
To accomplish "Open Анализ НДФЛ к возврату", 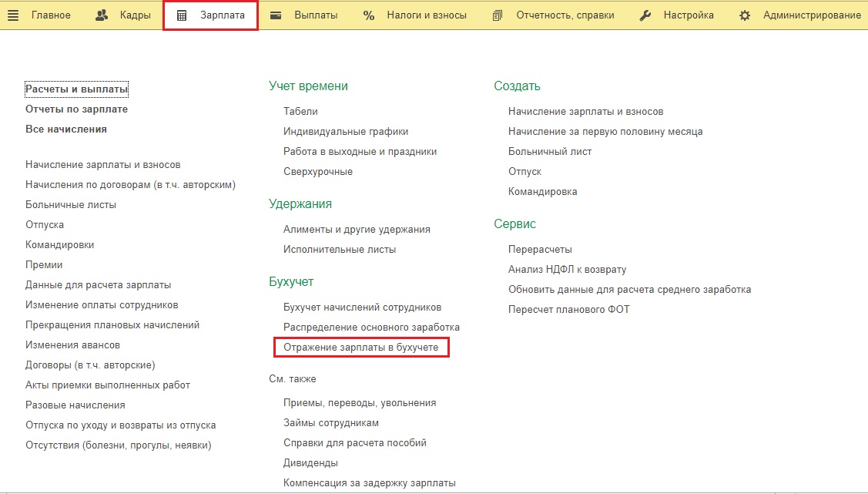I will click(x=567, y=270).
